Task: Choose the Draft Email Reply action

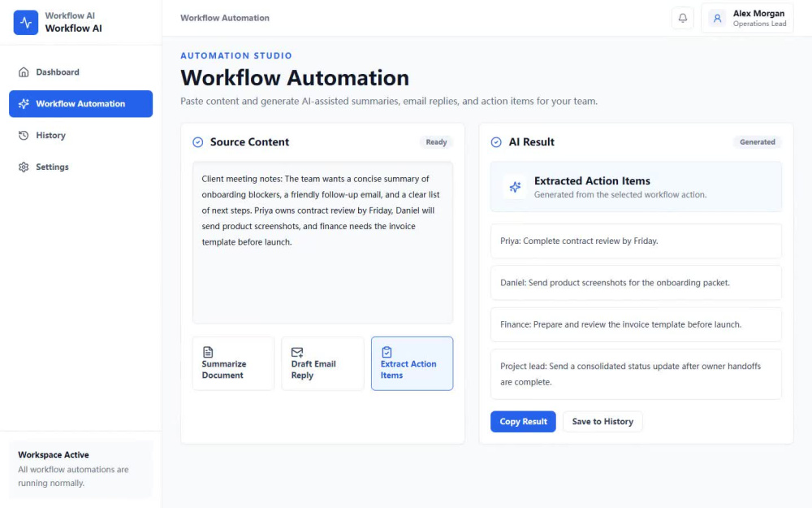Action: point(322,363)
